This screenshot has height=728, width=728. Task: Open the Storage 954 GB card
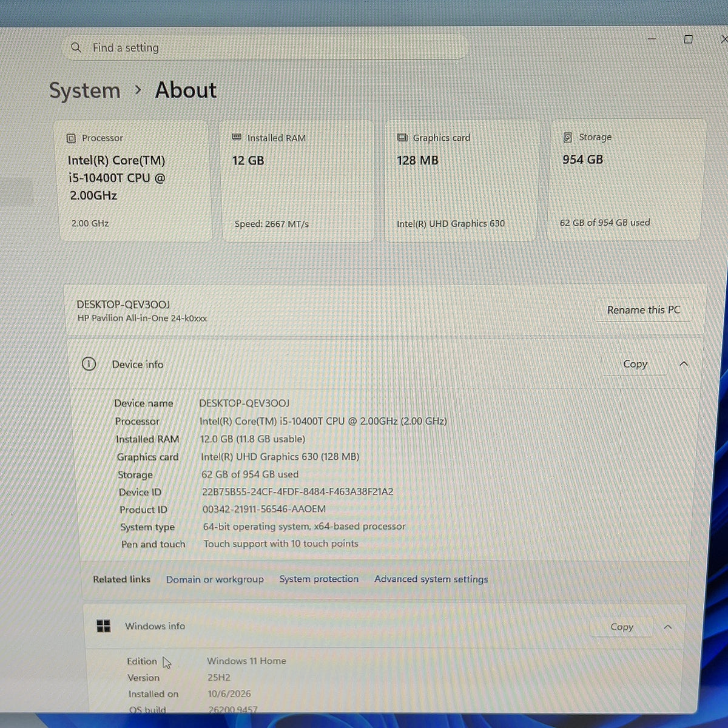[x=625, y=180]
